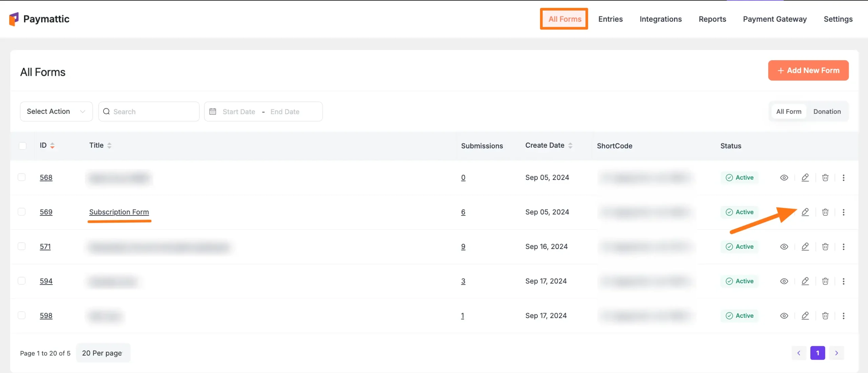Delete form 571 with trash icon
The width and height of the screenshot is (868, 373).
tap(825, 247)
